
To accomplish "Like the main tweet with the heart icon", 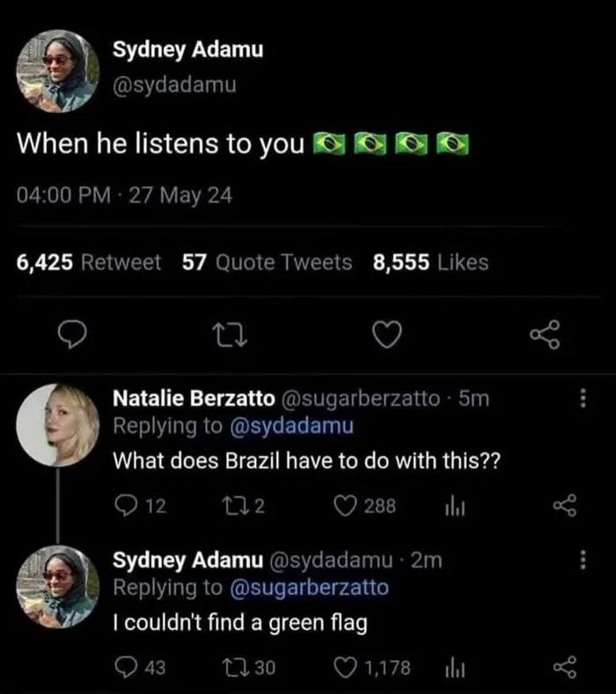I will click(387, 334).
